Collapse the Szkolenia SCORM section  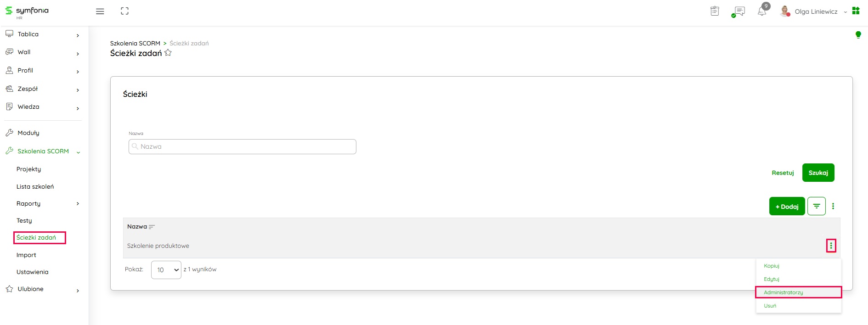[x=79, y=152]
